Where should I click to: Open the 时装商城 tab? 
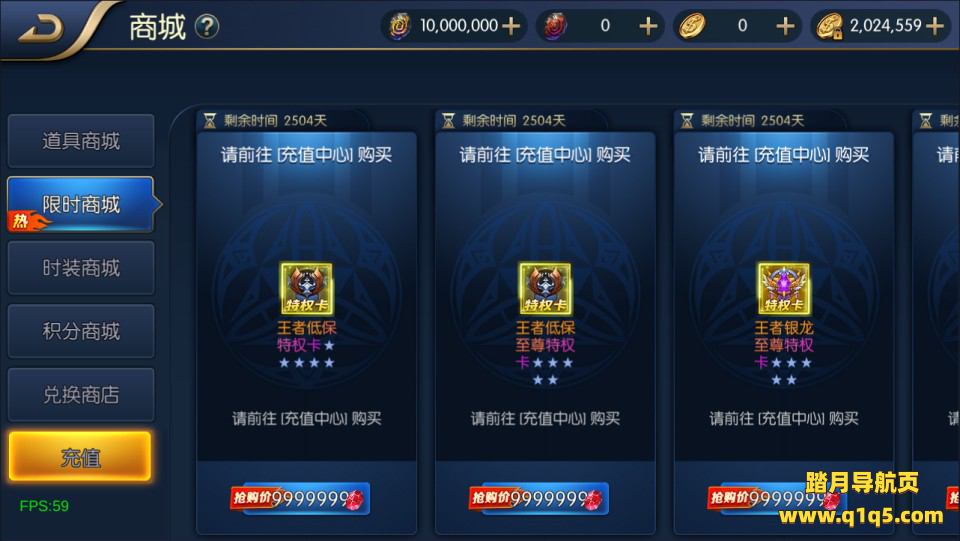(81, 267)
